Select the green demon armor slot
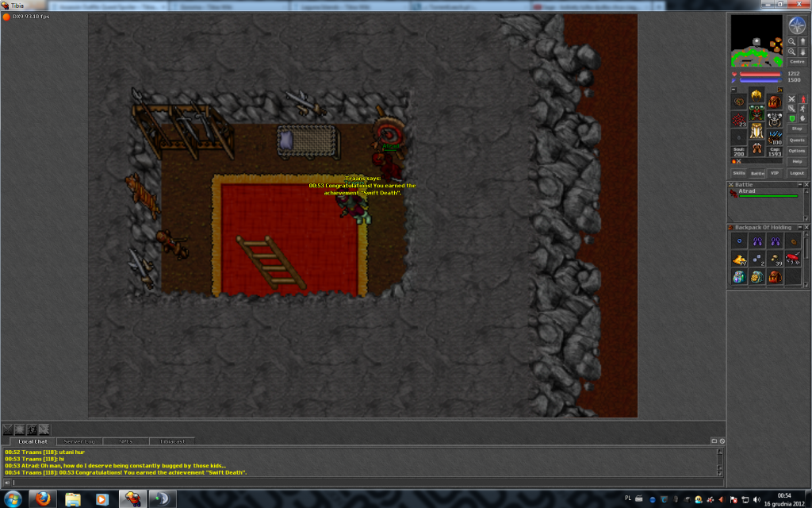The height and width of the screenshot is (508, 812). point(756,113)
